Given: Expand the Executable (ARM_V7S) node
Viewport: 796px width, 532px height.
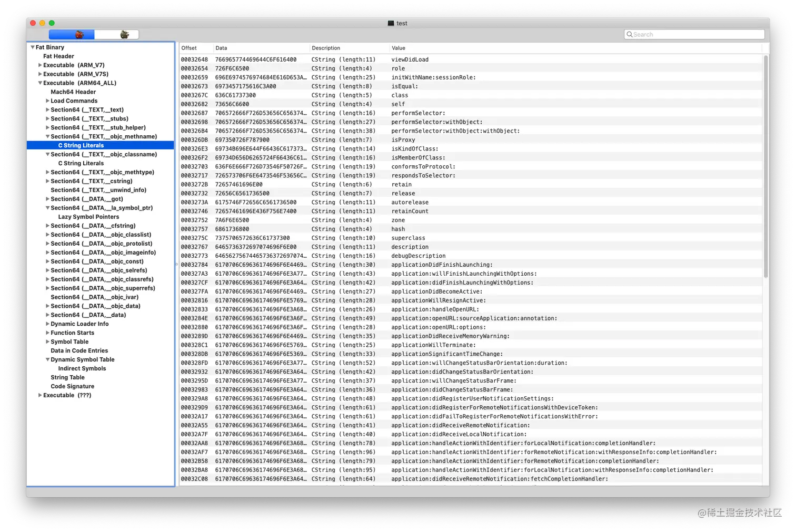Looking at the screenshot, I should click(x=40, y=74).
